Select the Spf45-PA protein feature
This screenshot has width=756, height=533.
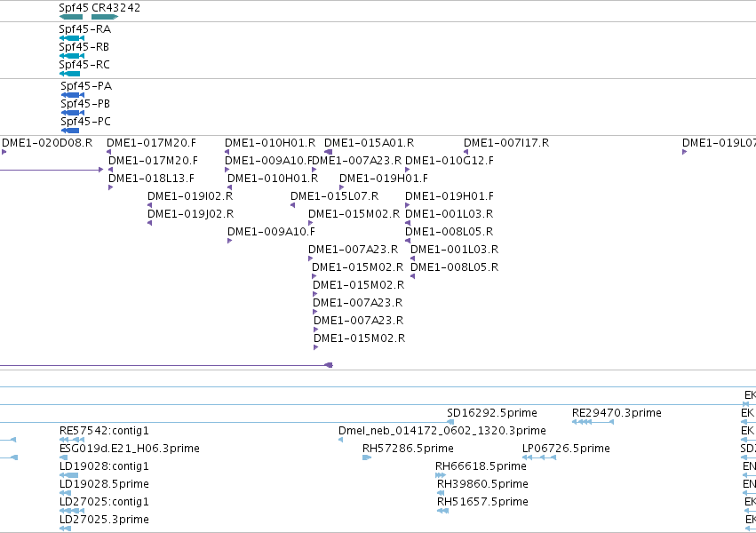[73, 95]
